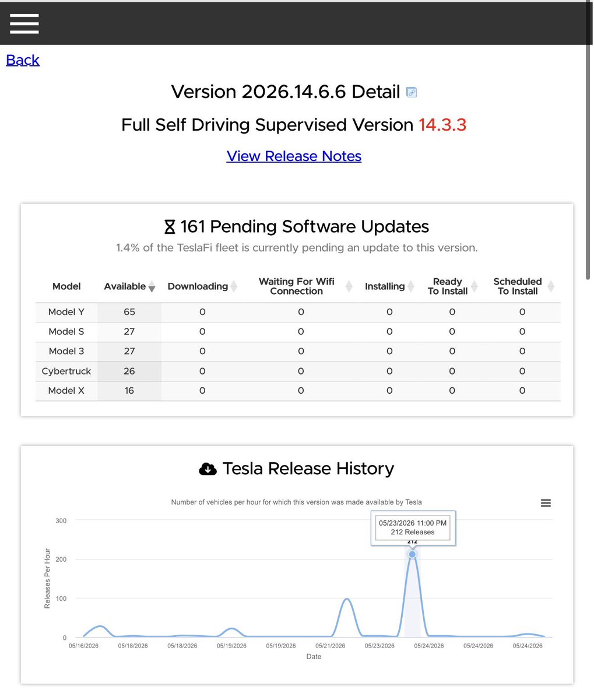Sort table by Downloading column
This screenshot has width=594, height=700.
(202, 286)
